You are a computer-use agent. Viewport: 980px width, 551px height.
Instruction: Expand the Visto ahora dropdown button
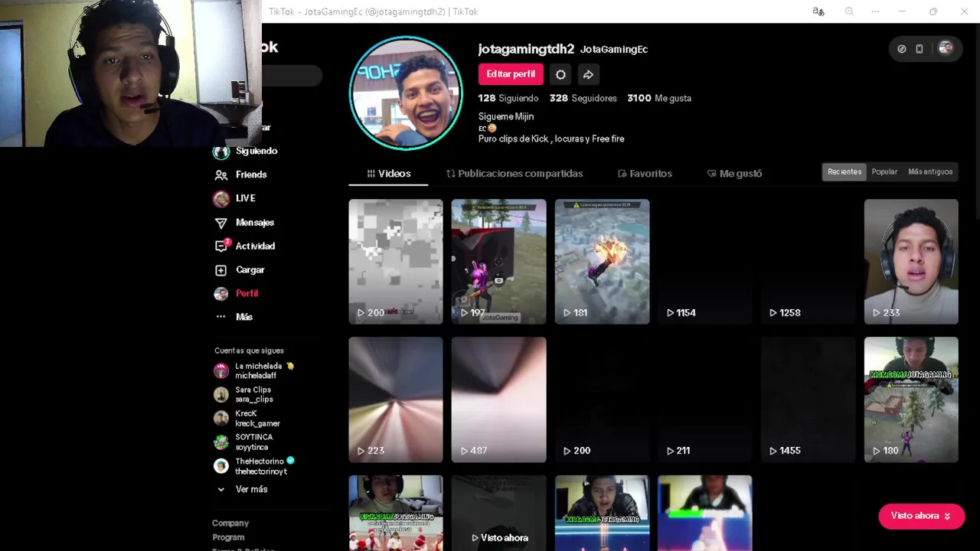tap(921, 516)
